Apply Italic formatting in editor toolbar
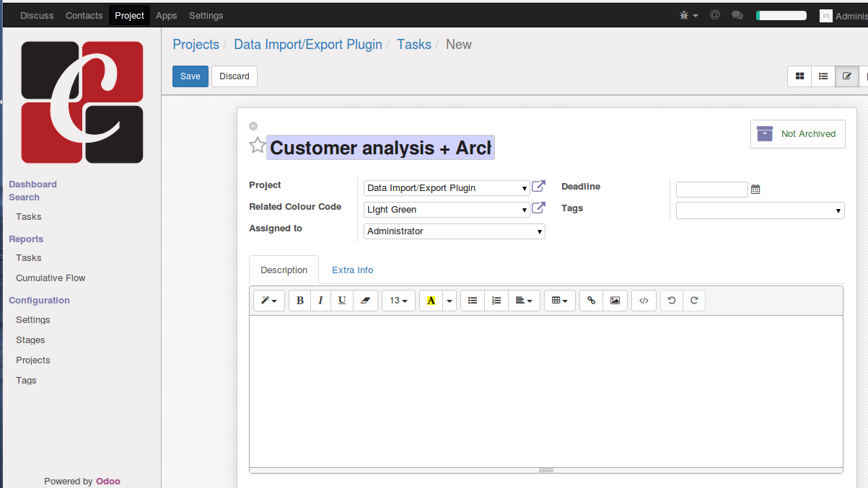The width and height of the screenshot is (868, 488). (x=321, y=301)
